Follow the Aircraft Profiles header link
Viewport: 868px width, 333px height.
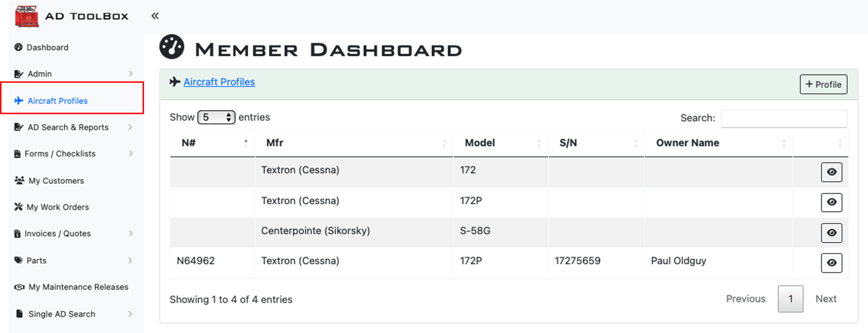pos(219,82)
